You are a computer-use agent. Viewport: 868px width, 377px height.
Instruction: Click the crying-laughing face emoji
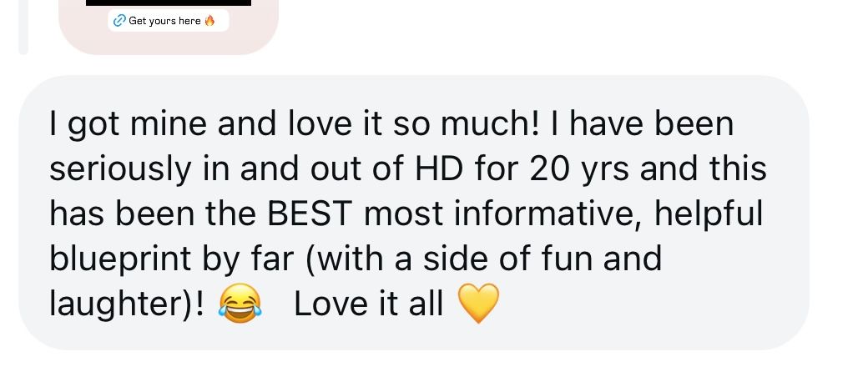(240, 304)
